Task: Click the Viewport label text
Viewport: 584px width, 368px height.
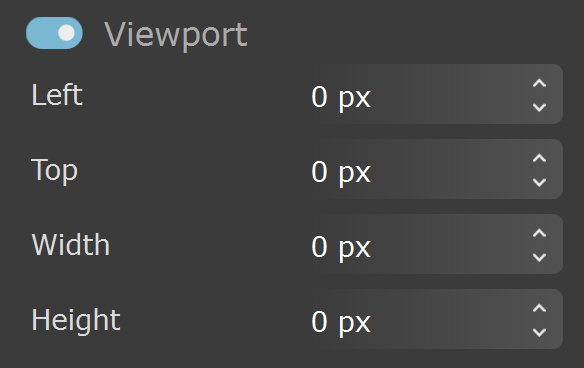Action: tap(175, 35)
